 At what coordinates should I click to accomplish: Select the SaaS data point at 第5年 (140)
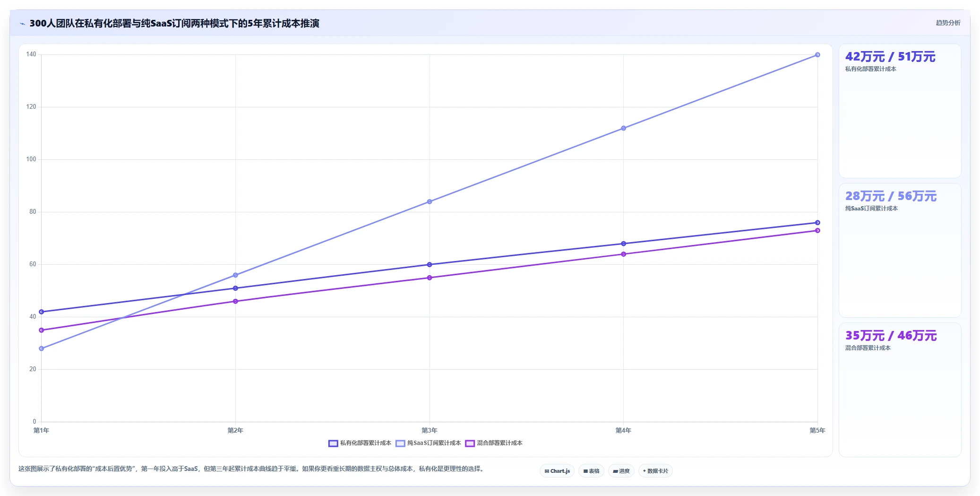[x=817, y=55]
